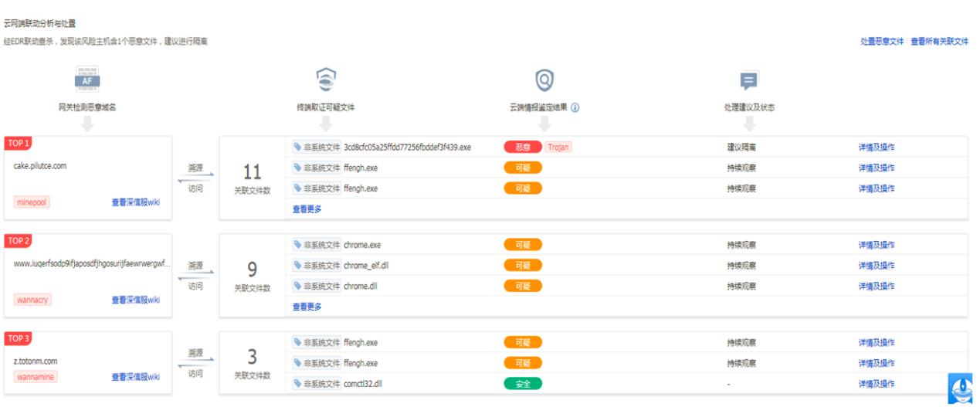This screenshot has width=980, height=407.
Task: Click the handling suggestion chat icon
Action: click(x=748, y=80)
